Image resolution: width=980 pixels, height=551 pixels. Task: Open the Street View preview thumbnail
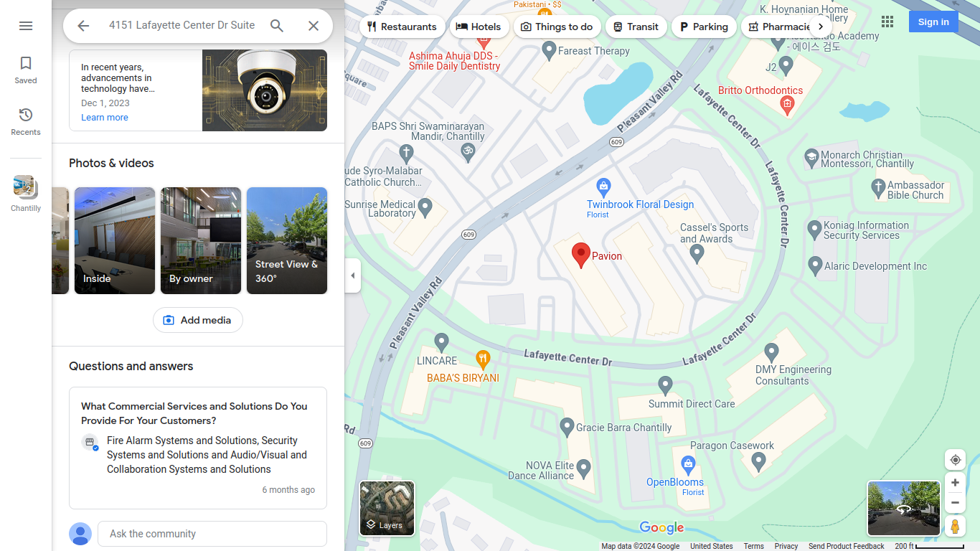(x=904, y=509)
